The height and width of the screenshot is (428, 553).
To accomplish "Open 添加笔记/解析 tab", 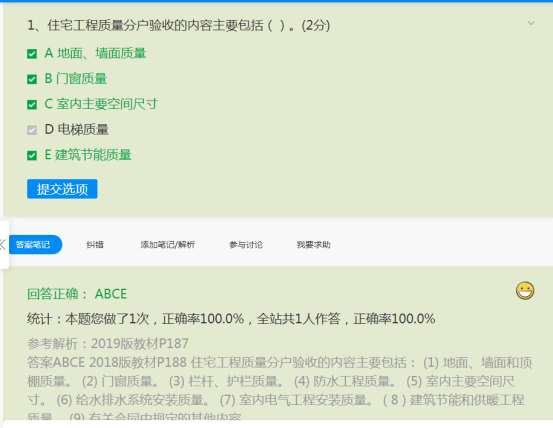I will tap(168, 245).
